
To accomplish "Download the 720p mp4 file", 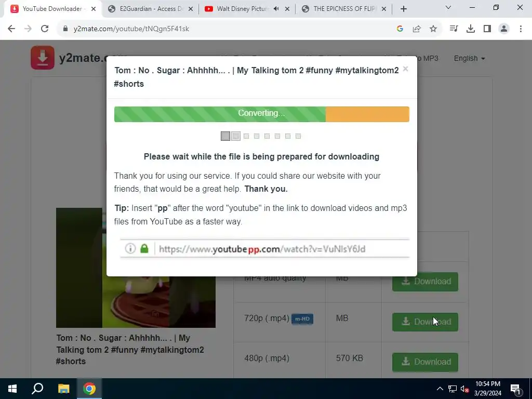I will [x=425, y=322].
